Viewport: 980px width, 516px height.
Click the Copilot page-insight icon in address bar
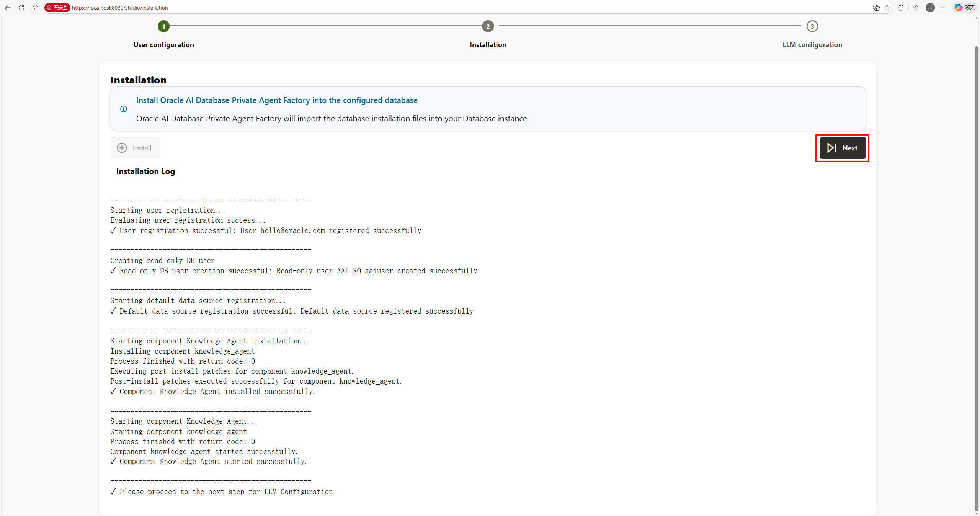point(876,8)
